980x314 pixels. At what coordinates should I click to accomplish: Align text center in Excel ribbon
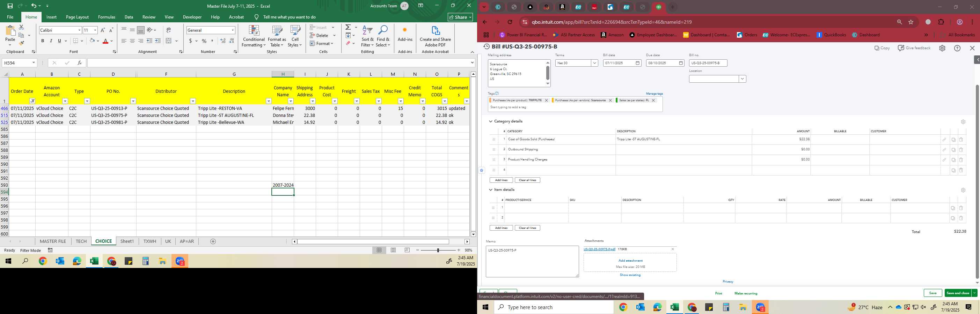click(x=132, y=41)
